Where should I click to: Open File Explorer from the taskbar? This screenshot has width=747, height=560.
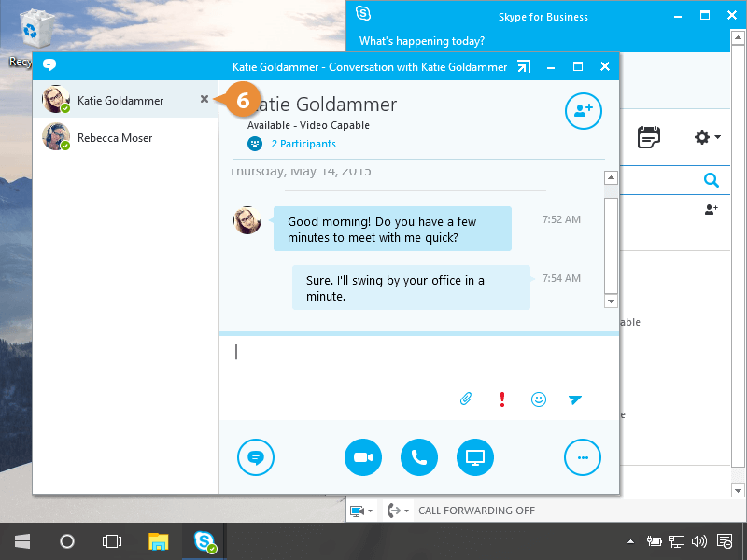(x=159, y=541)
